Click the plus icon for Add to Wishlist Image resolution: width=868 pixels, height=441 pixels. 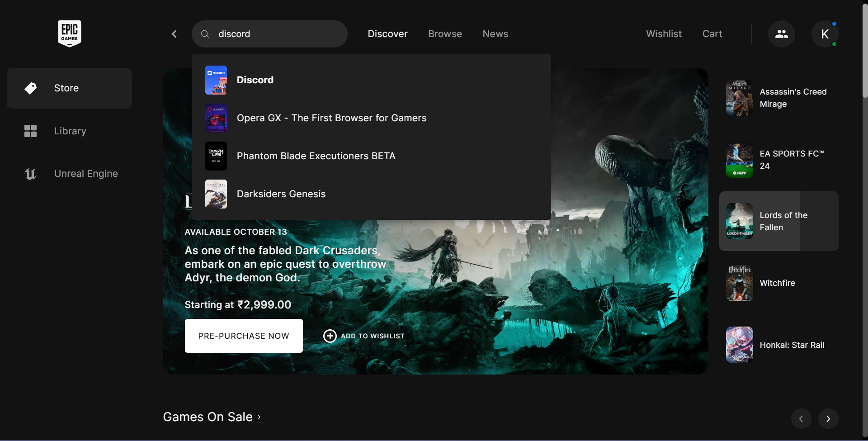(330, 336)
